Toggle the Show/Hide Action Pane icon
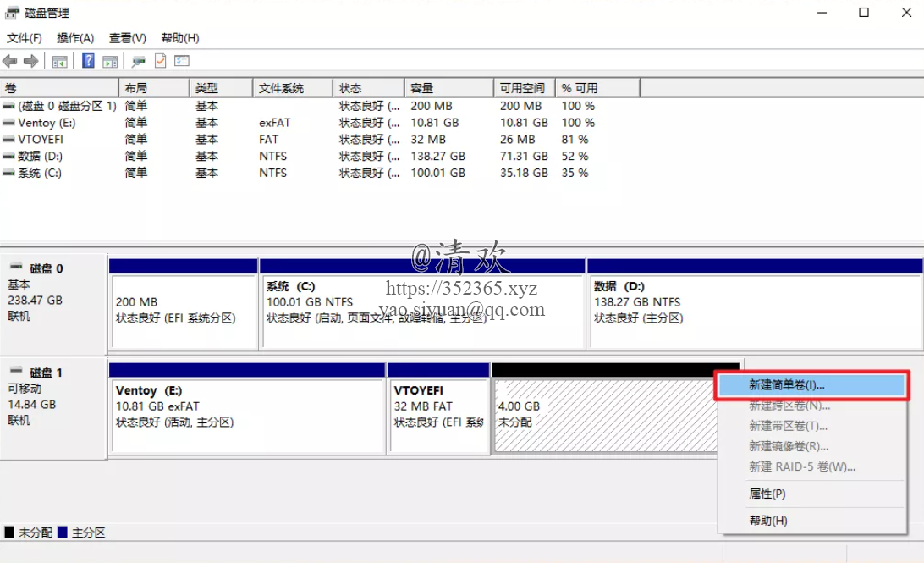The width and height of the screenshot is (924, 563). click(110, 61)
